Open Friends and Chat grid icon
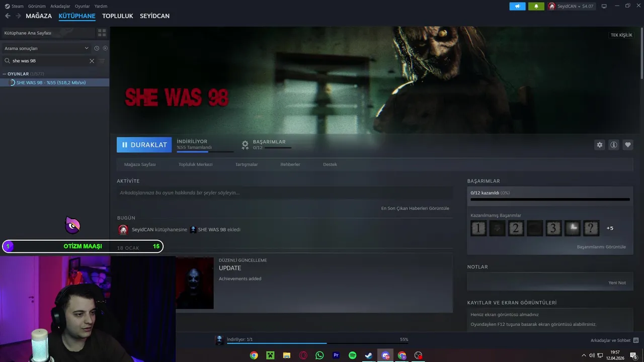Viewport: 644px width, 362px height. [635, 340]
